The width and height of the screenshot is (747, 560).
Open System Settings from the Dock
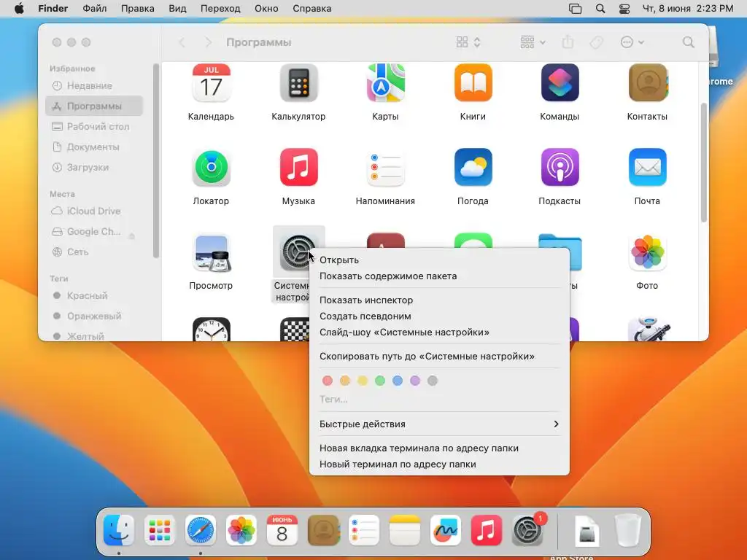527,530
